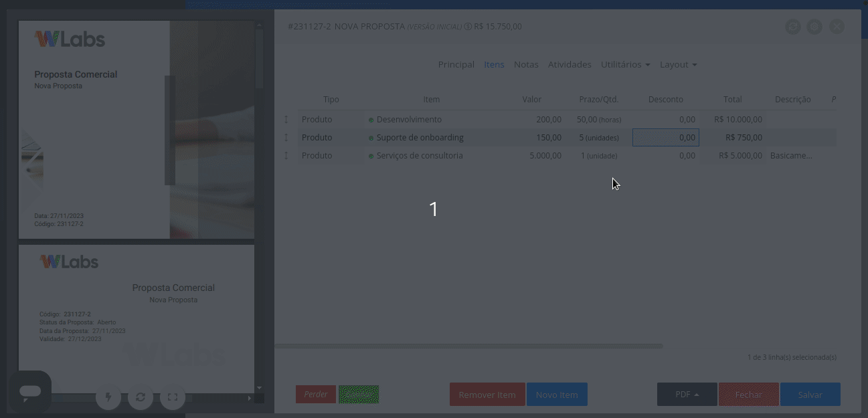Click the settings gear icon in the header
Viewport: 868px width, 418px height.
814,27
